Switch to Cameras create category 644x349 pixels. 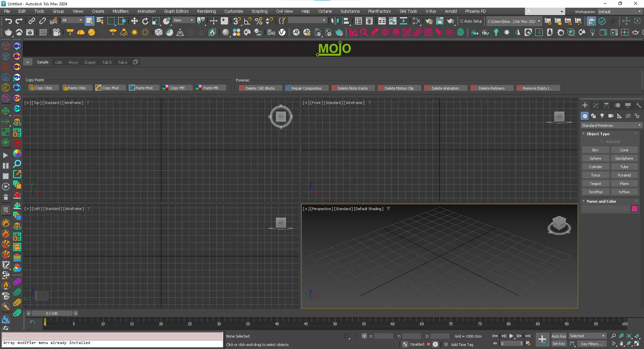pyautogui.click(x=611, y=116)
